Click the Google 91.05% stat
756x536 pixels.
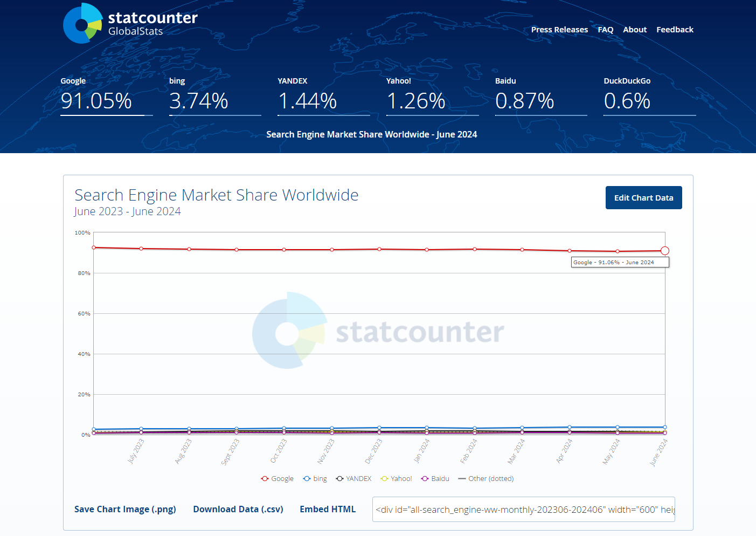pos(106,95)
